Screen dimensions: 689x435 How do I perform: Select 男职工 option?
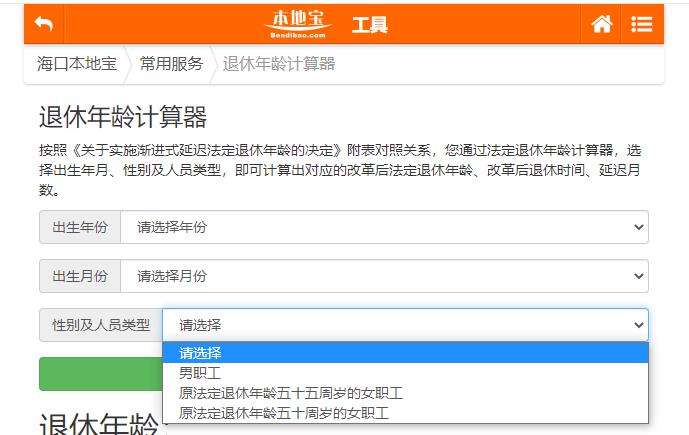[x=405, y=373]
